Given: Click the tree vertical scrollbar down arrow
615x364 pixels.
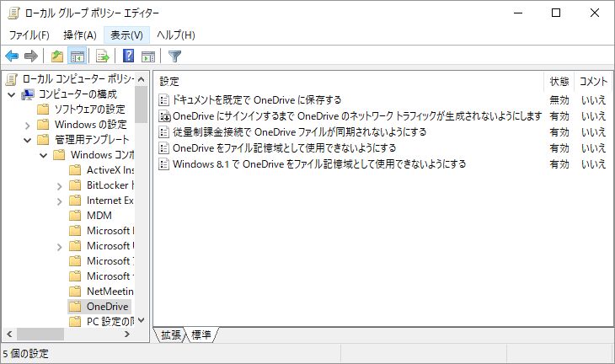Looking at the screenshot, I should [x=142, y=320].
